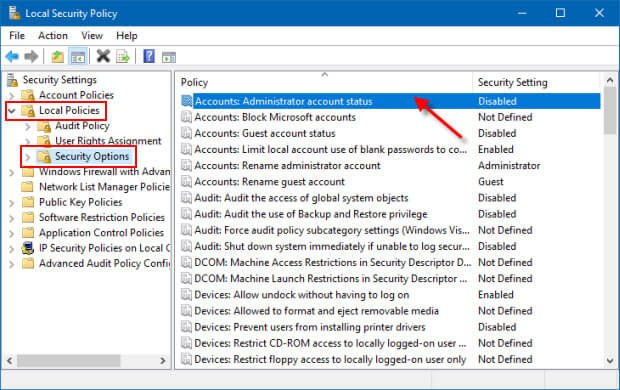This screenshot has height=390, width=620.
Task: Click icon beside Audit global system objects
Action: pyautogui.click(x=186, y=198)
